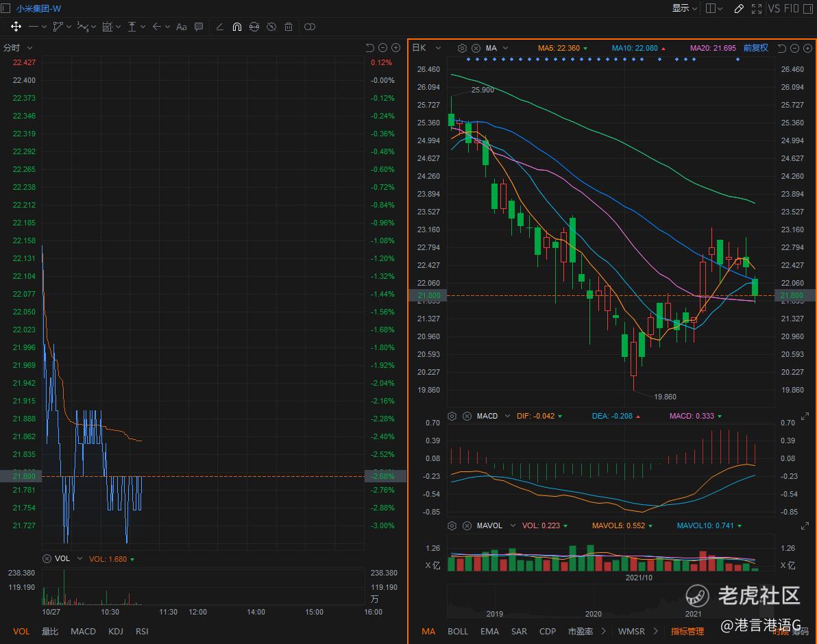Select the pencil line style tool
This screenshot has height=644, width=817.
tap(219, 27)
